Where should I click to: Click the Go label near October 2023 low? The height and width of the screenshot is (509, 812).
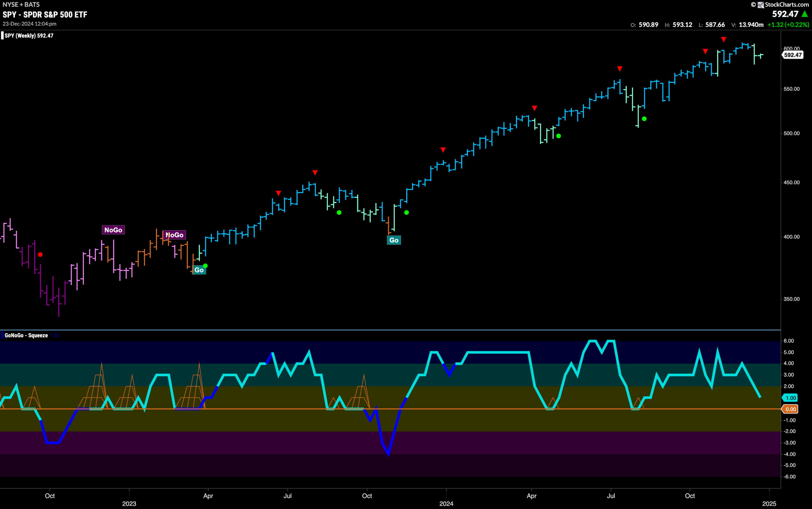pyautogui.click(x=394, y=240)
